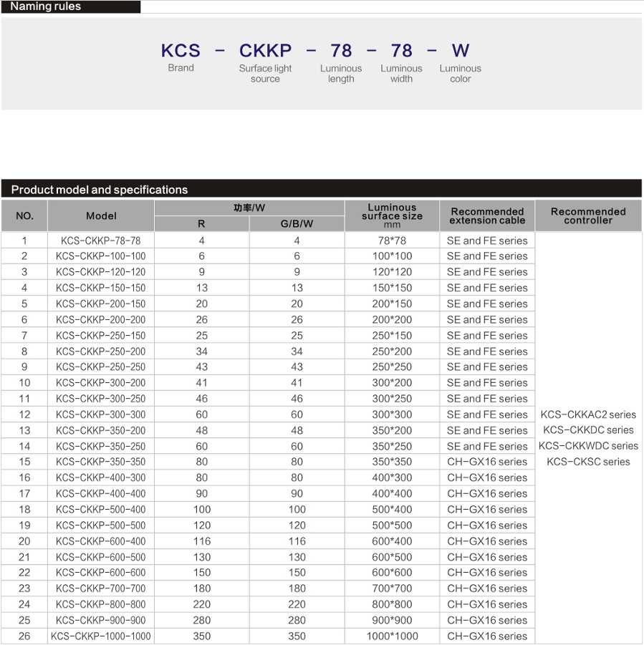Viewport: 644px width, 645px height.
Task: Click the 'Luminous color' label
Action: pyautogui.click(x=461, y=74)
